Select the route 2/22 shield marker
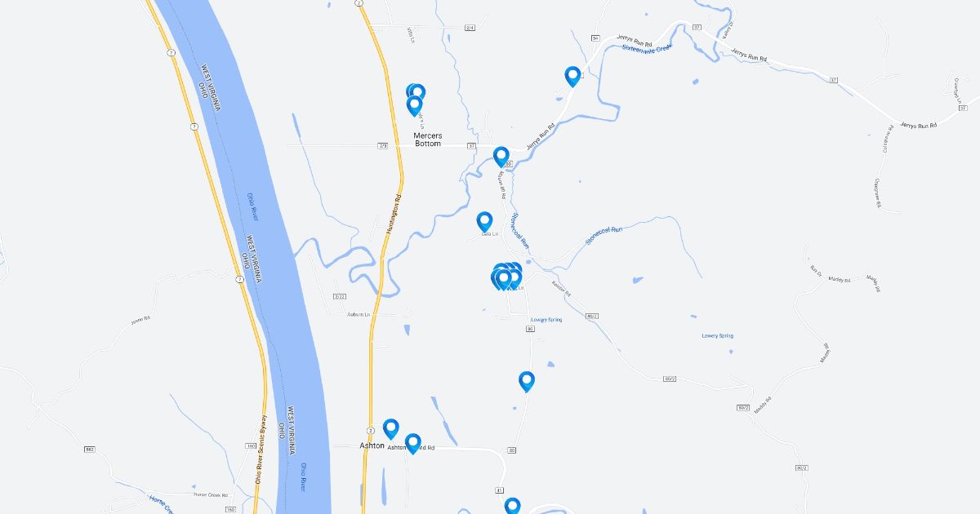 click(x=341, y=296)
